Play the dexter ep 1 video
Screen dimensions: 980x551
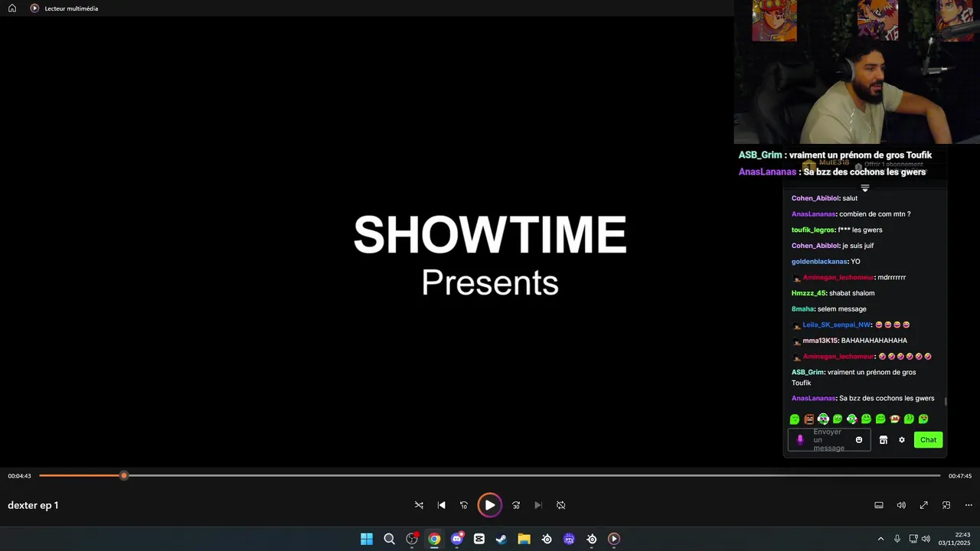[x=490, y=505]
